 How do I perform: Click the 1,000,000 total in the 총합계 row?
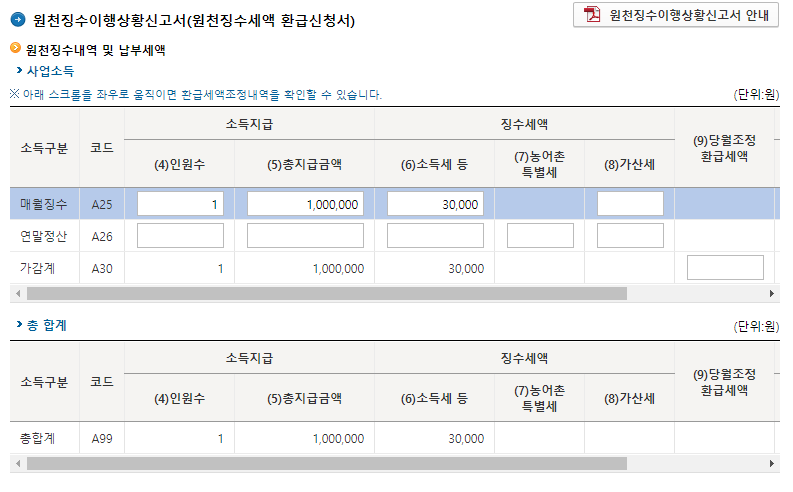click(x=338, y=439)
